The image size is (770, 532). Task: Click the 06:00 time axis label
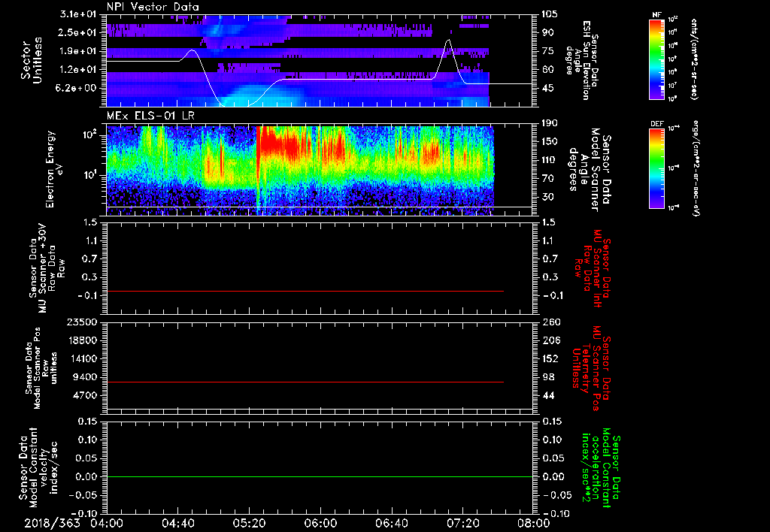click(320, 523)
